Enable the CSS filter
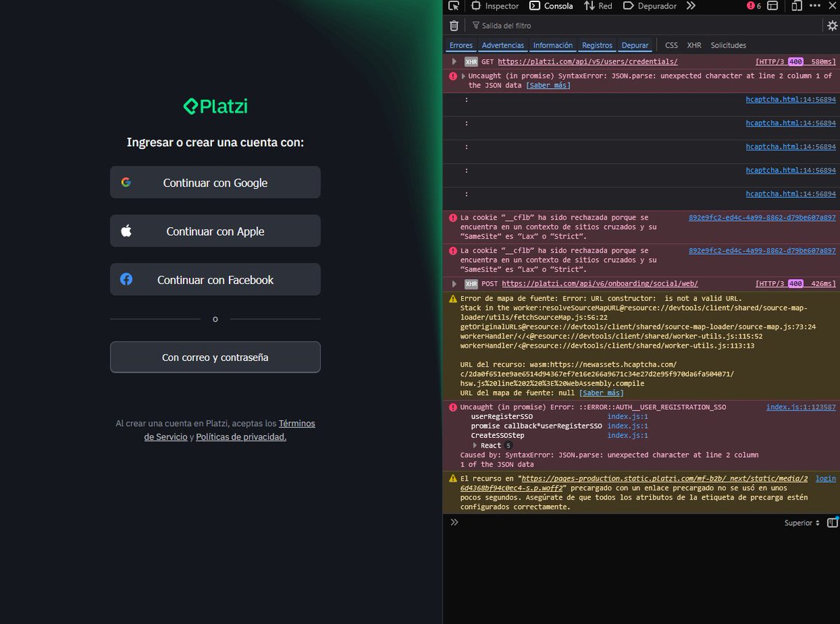 point(671,45)
